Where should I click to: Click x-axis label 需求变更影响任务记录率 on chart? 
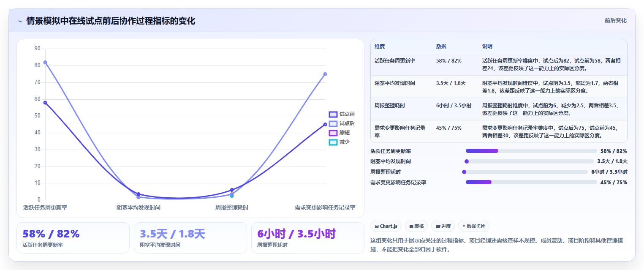(x=325, y=207)
